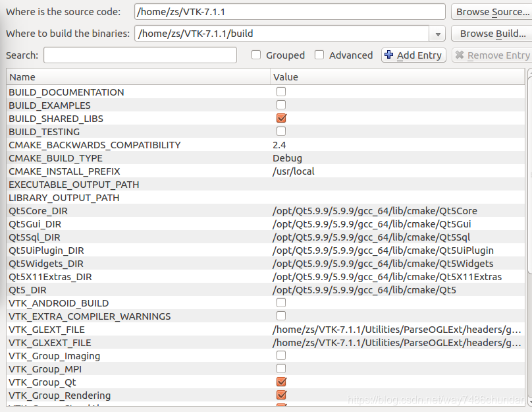Open the build binaries path dropdown
Image resolution: width=532 pixels, height=412 pixels.
[438, 34]
